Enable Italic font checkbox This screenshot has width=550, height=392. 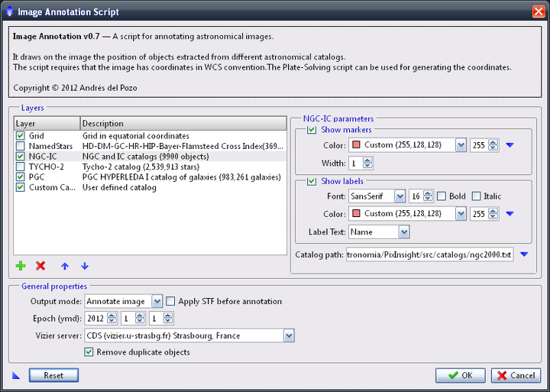click(x=476, y=196)
